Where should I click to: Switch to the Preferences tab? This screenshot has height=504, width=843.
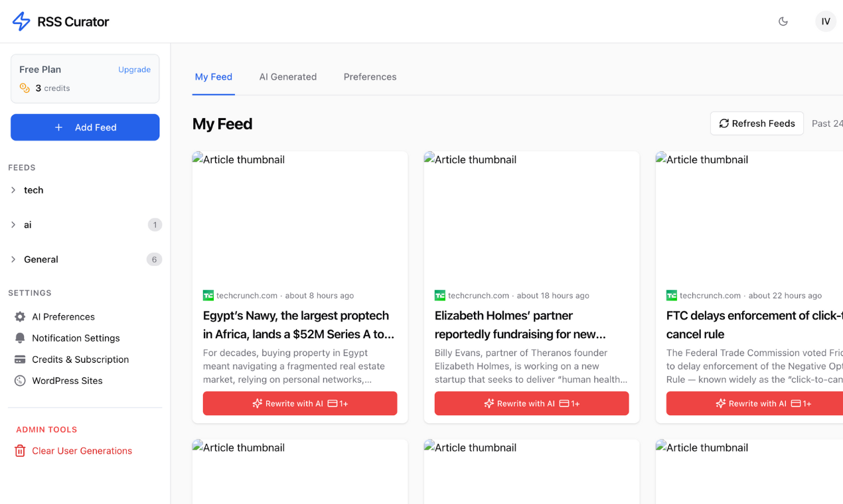click(x=370, y=77)
